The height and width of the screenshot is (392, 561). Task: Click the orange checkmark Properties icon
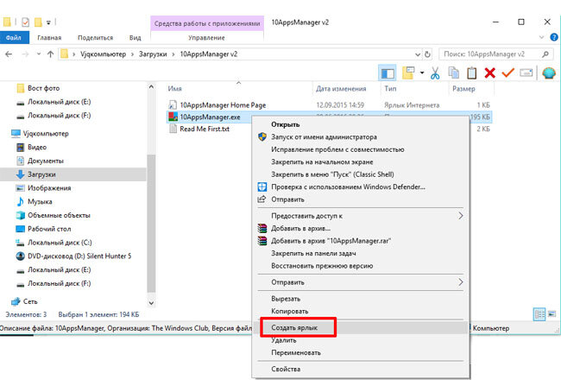(507, 73)
